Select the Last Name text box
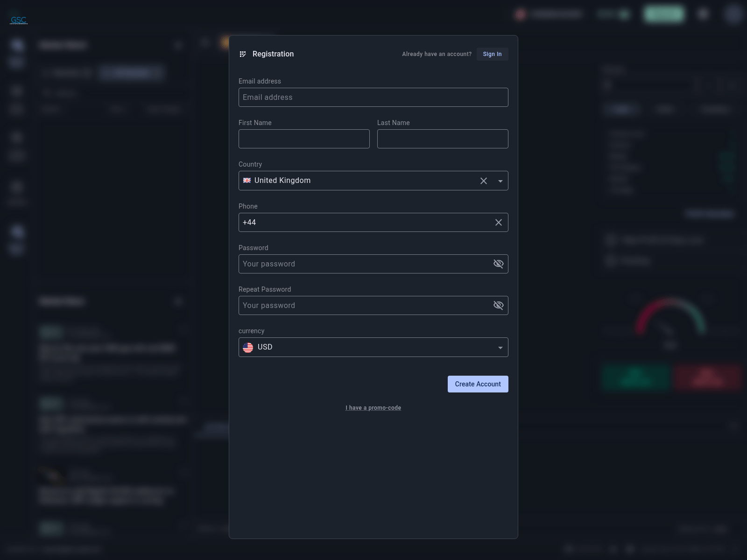 pyautogui.click(x=443, y=139)
